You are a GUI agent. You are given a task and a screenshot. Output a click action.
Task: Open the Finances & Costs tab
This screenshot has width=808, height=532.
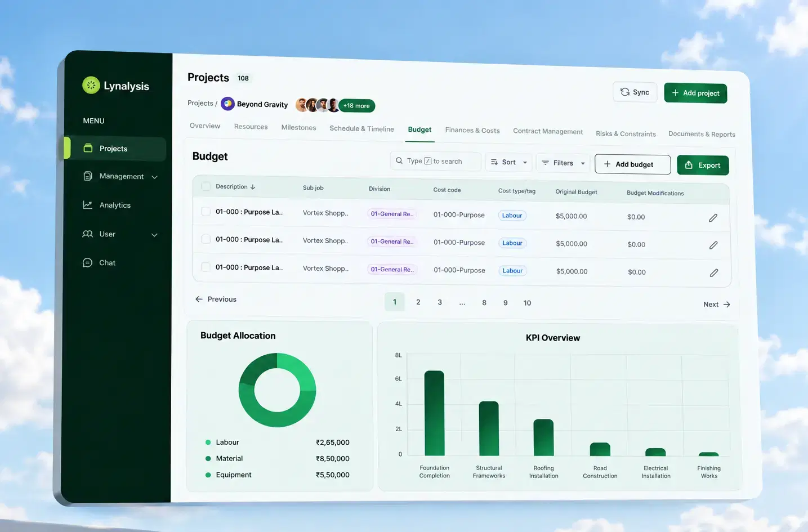472,131
